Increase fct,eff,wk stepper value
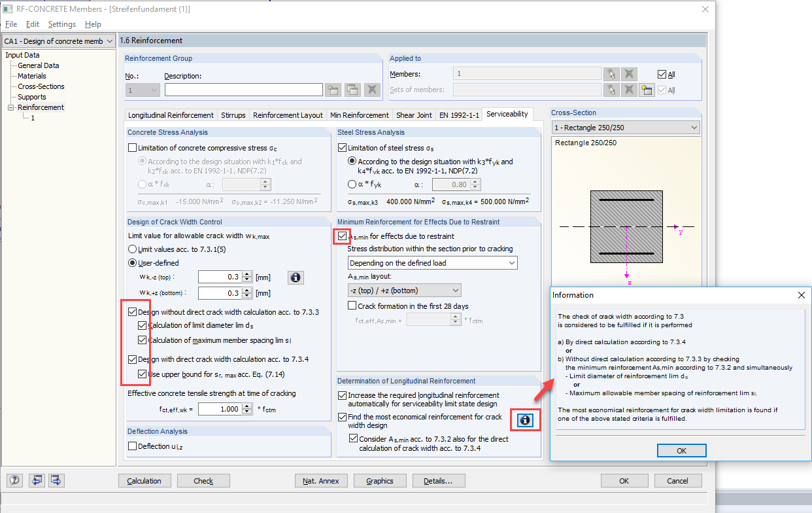Viewport: 812px width, 513px height. pos(246,405)
